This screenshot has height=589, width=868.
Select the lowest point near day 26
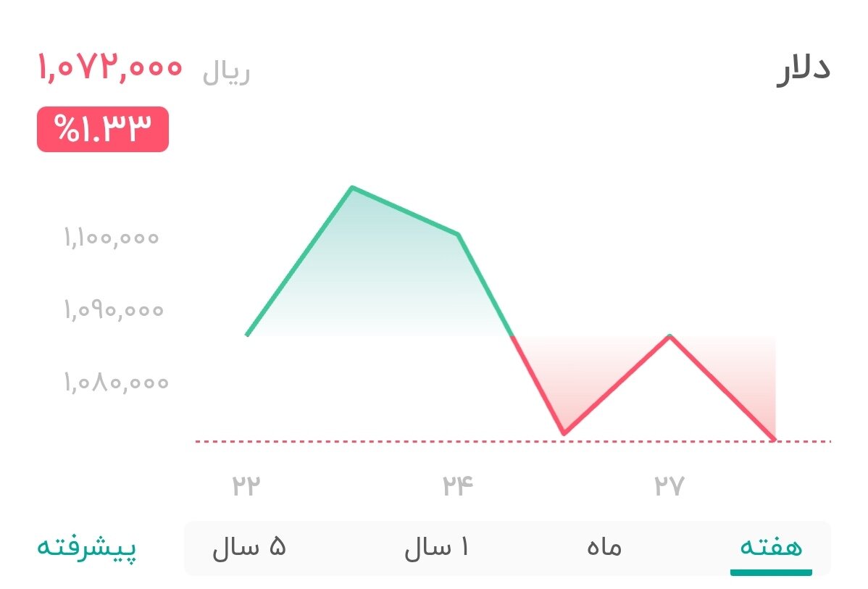[564, 433]
